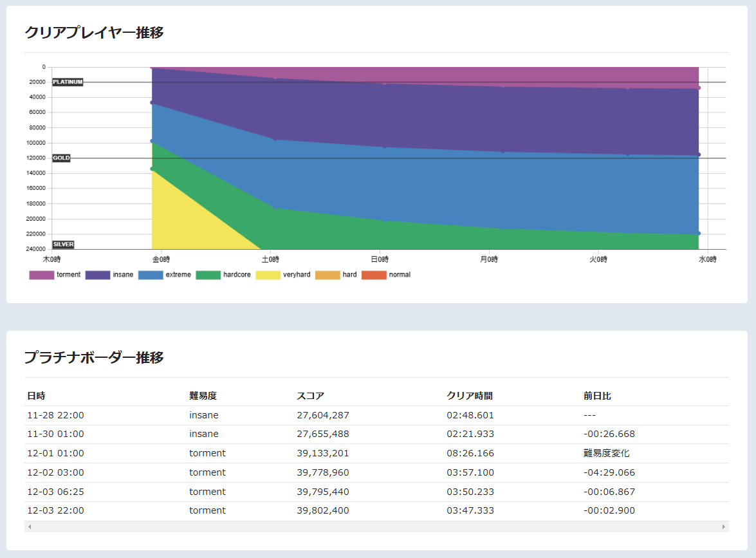Click the SILVER border line label

click(x=63, y=245)
